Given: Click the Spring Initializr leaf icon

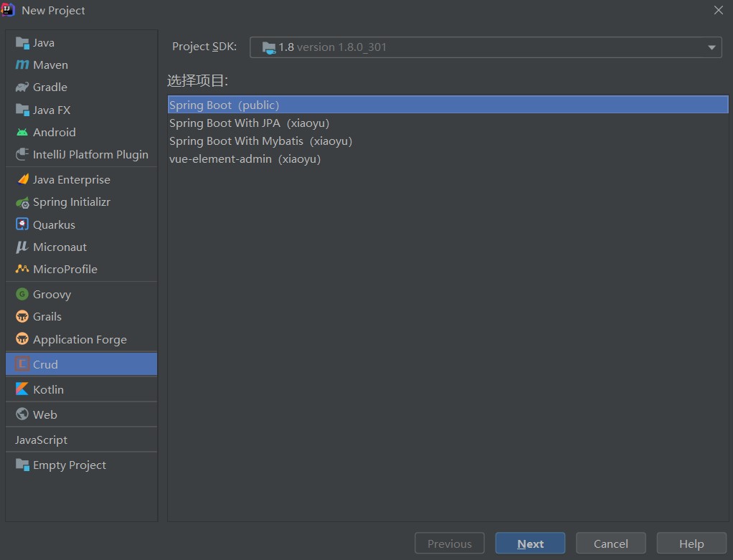Looking at the screenshot, I should 22,202.
